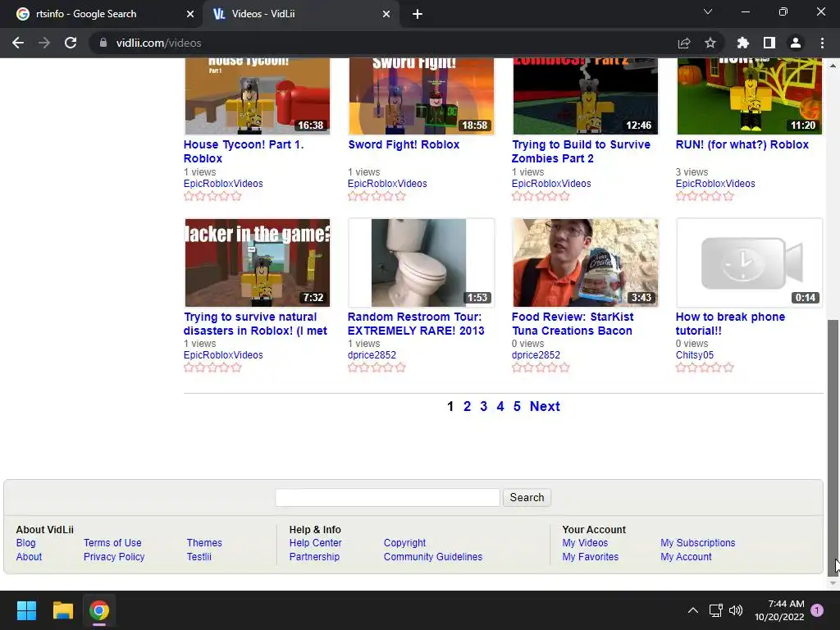Open the Blog footer link
Screen dimensions: 840x630
click(25, 543)
